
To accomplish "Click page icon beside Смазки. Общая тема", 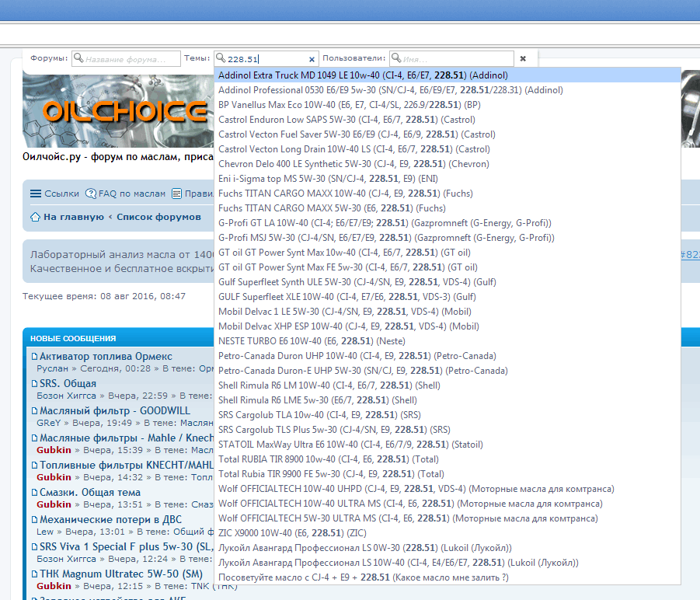I will (x=34, y=493).
